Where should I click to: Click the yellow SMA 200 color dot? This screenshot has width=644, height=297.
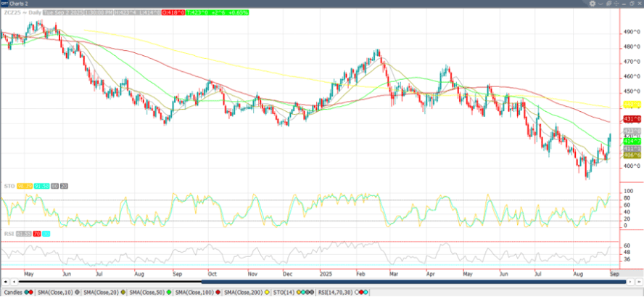pos(267,292)
